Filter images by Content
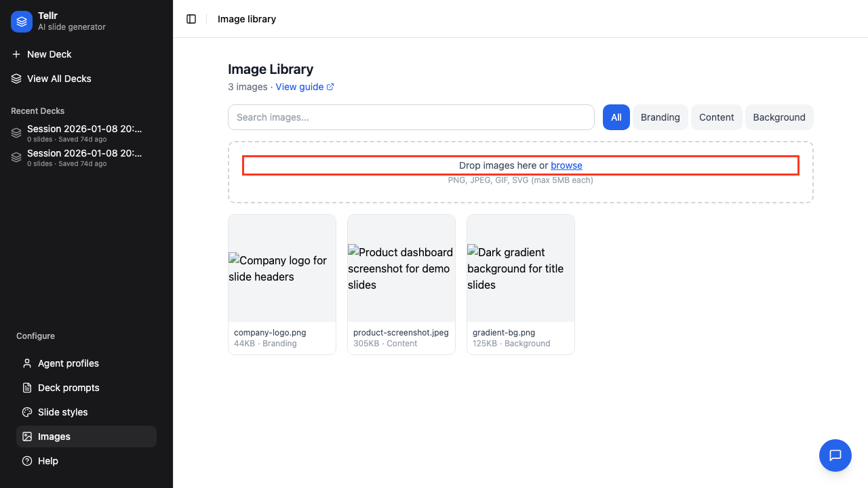The width and height of the screenshot is (868, 488). click(716, 117)
